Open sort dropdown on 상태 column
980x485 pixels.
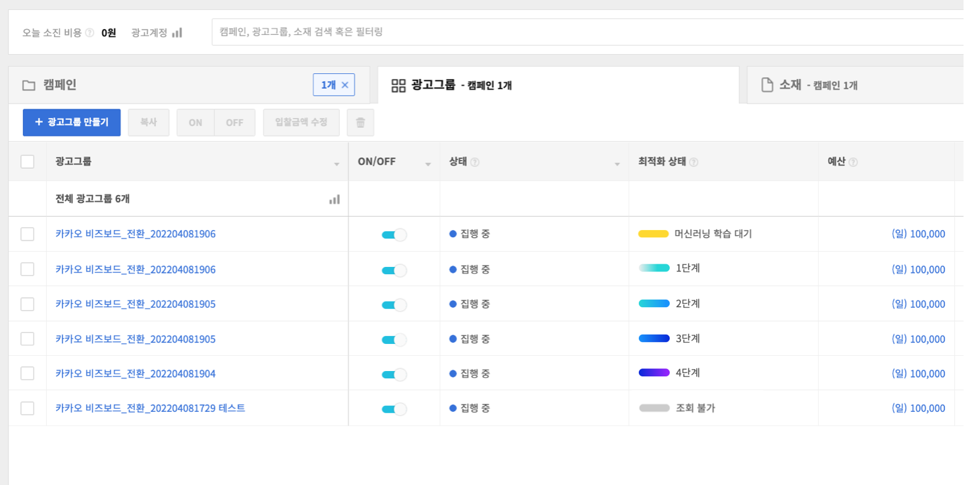[x=617, y=164]
